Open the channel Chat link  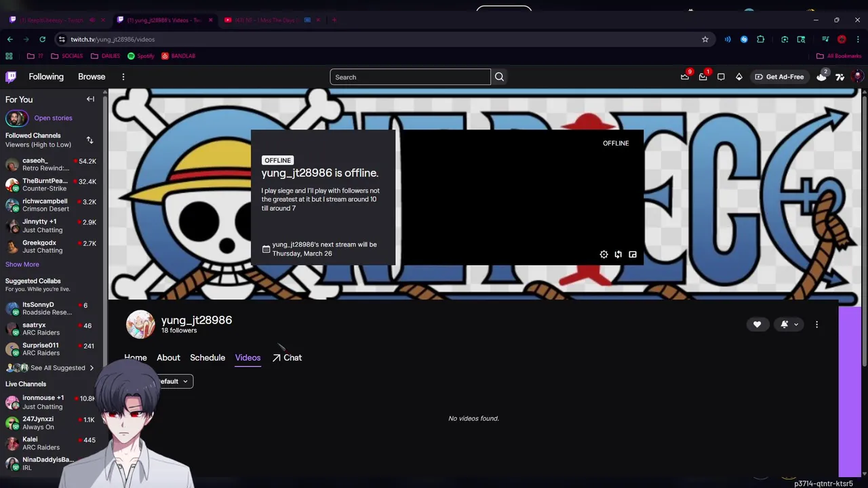pos(287,357)
